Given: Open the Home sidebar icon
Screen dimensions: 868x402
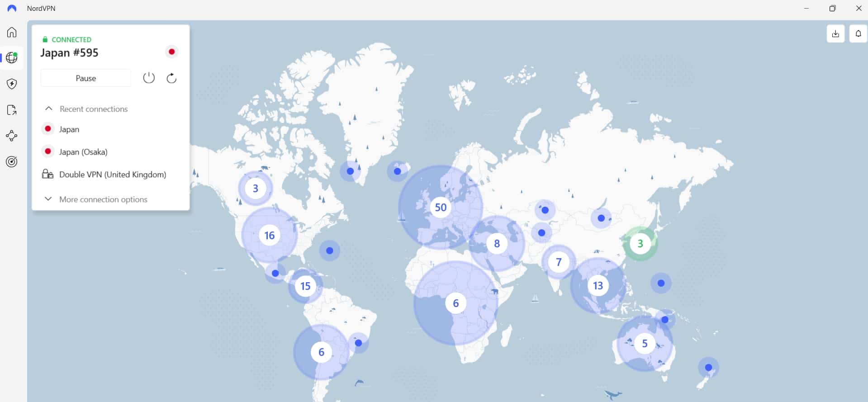Looking at the screenshot, I should point(12,32).
